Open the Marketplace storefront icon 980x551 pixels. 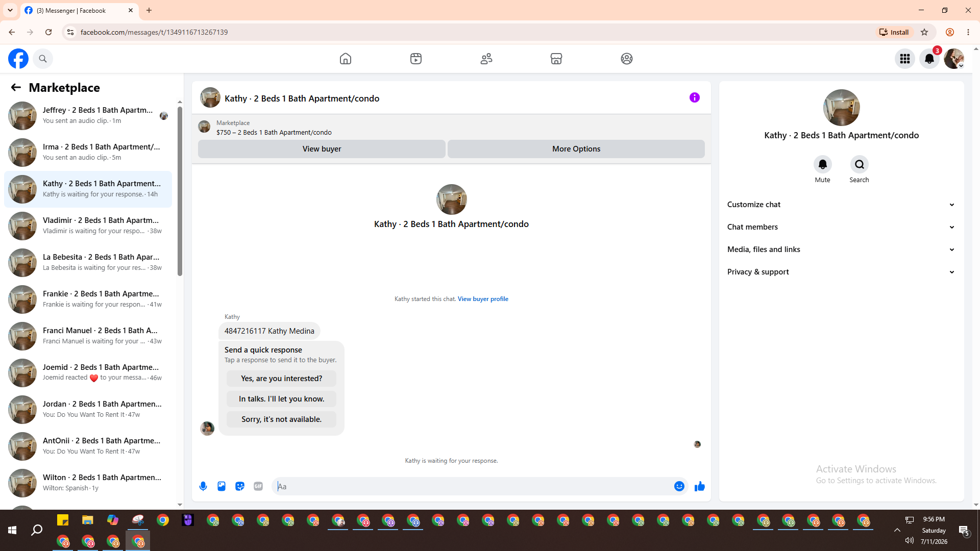556,59
